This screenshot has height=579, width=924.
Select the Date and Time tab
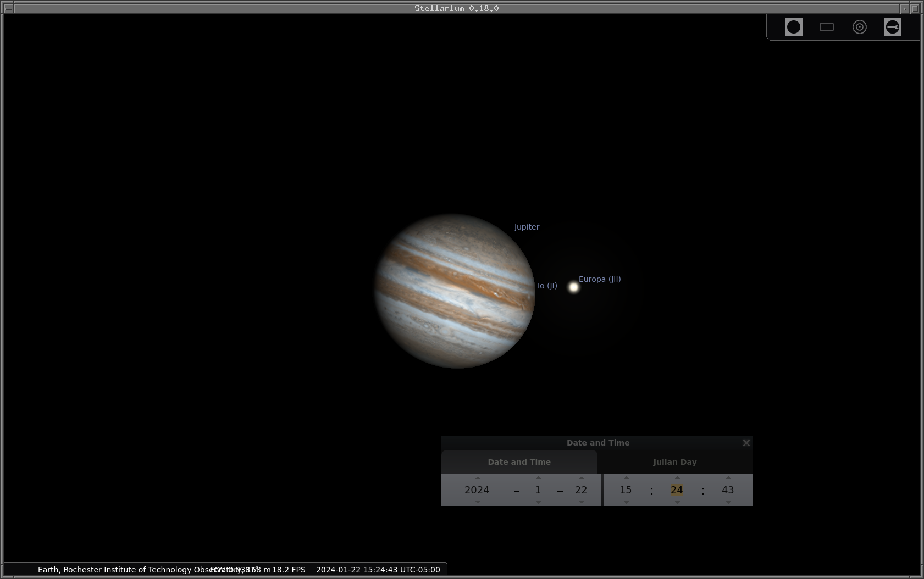[x=519, y=462]
